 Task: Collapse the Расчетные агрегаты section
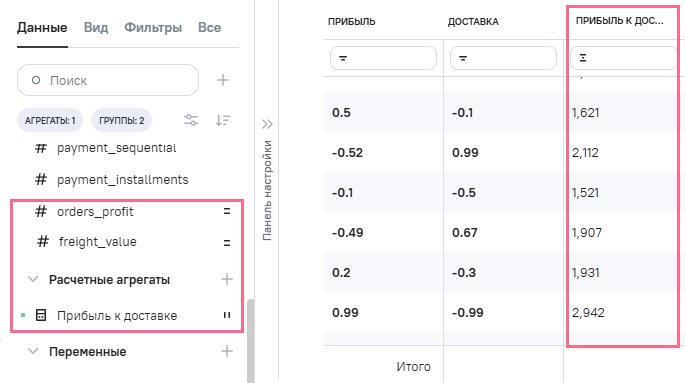click(x=33, y=279)
